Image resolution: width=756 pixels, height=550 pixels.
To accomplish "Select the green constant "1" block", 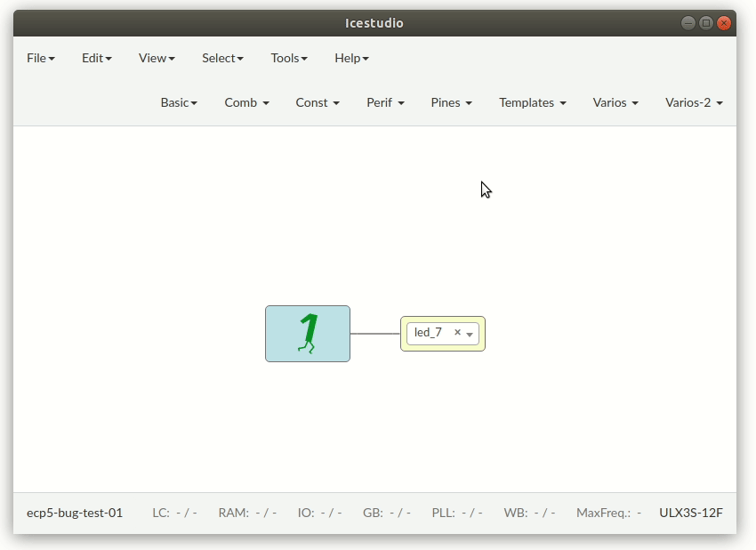I will point(307,334).
